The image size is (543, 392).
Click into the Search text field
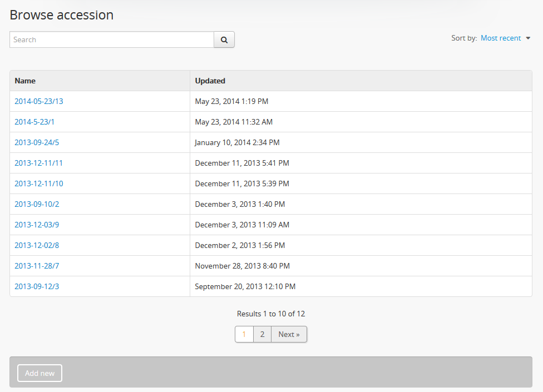[111, 39]
